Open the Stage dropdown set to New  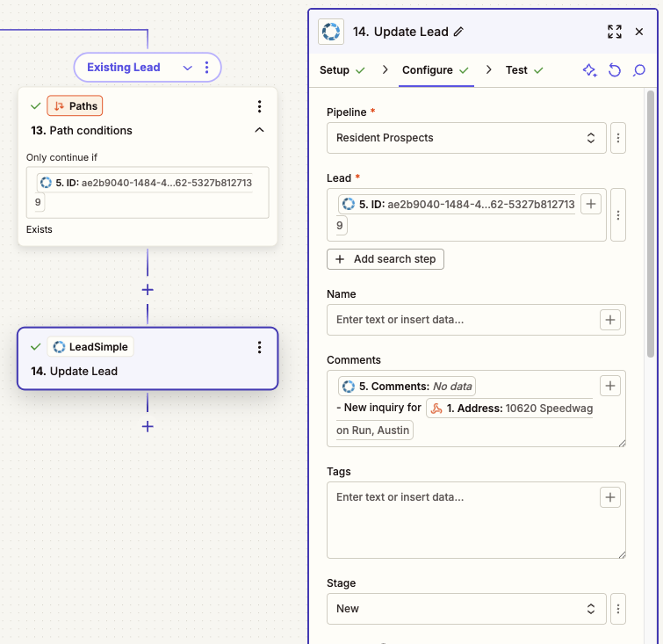click(466, 608)
